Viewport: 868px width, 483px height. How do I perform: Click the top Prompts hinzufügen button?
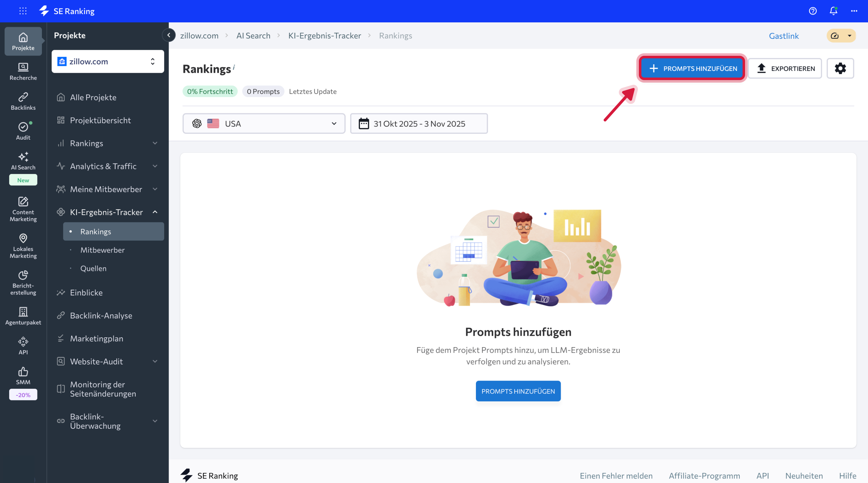[692, 68]
